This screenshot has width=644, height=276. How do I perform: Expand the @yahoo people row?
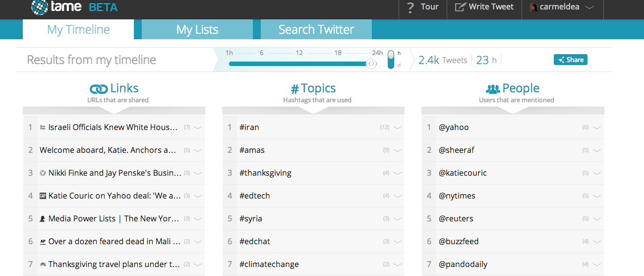[x=596, y=128]
